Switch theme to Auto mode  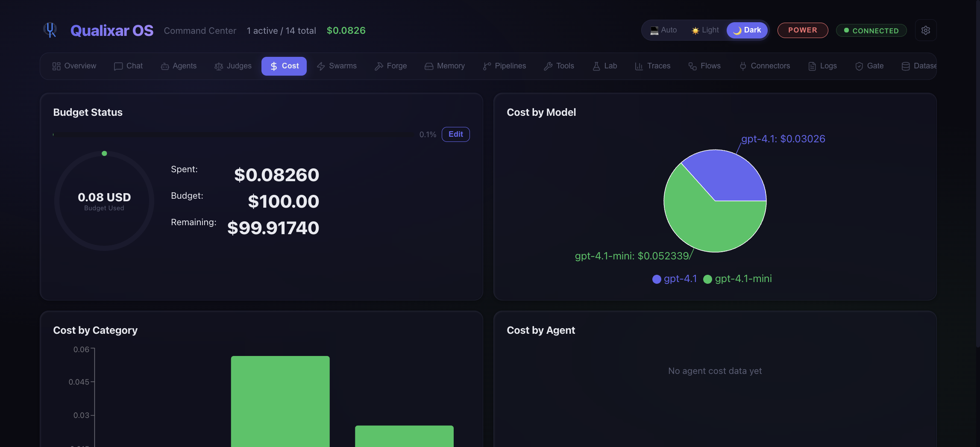point(663,30)
